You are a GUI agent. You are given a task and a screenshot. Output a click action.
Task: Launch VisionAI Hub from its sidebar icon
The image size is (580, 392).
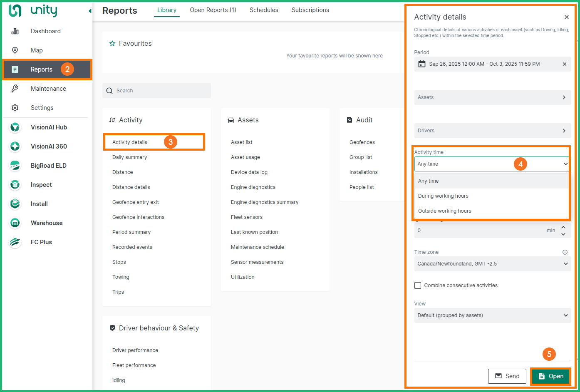(15, 127)
